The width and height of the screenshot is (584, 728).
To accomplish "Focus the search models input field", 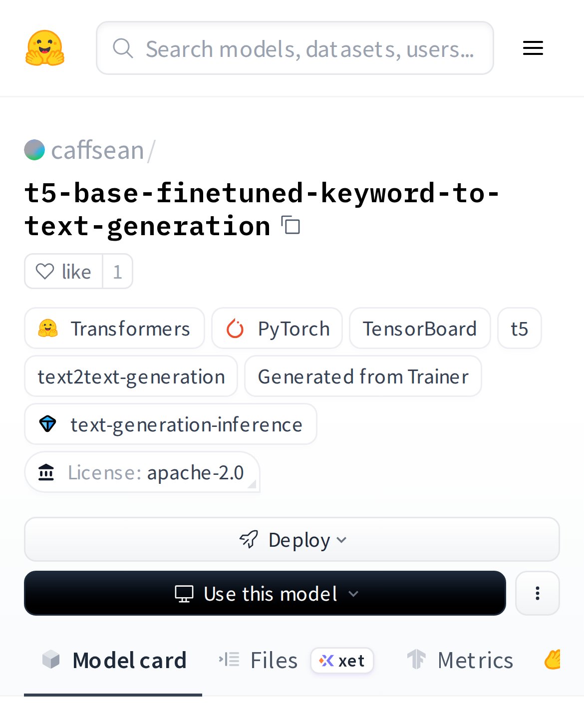I will pos(309,48).
